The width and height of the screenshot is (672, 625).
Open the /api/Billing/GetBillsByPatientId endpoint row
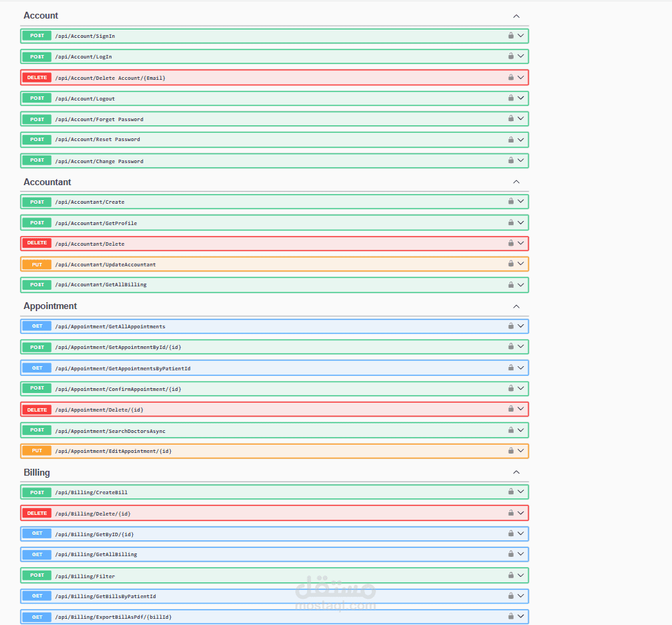275,595
